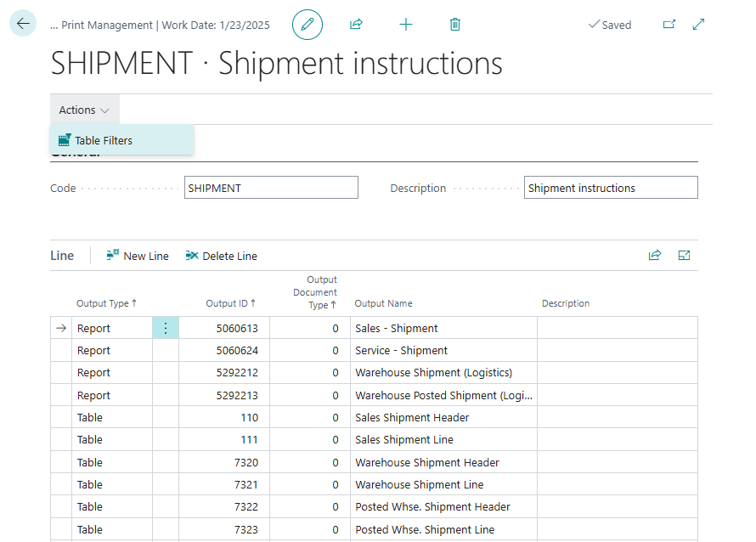Open the row options ellipsis menu
Screen dimensions: 756x542
(166, 328)
